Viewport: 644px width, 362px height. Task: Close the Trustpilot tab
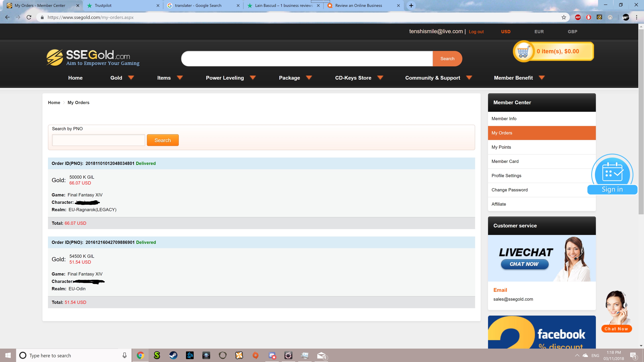click(158, 6)
